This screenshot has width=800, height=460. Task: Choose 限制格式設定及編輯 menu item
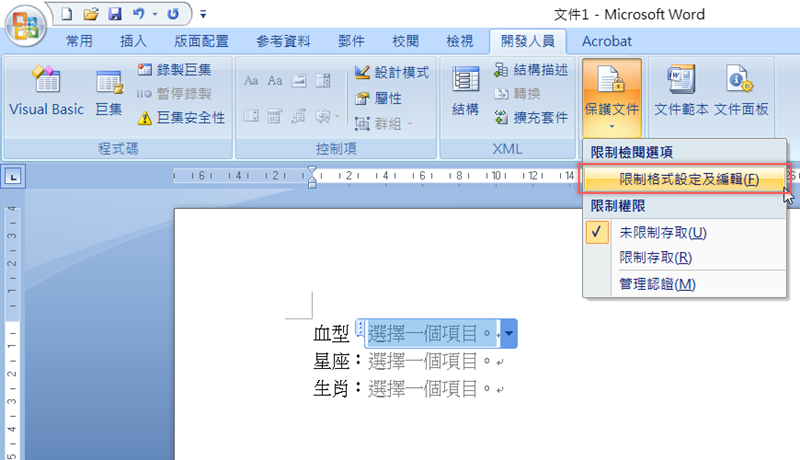click(x=684, y=179)
